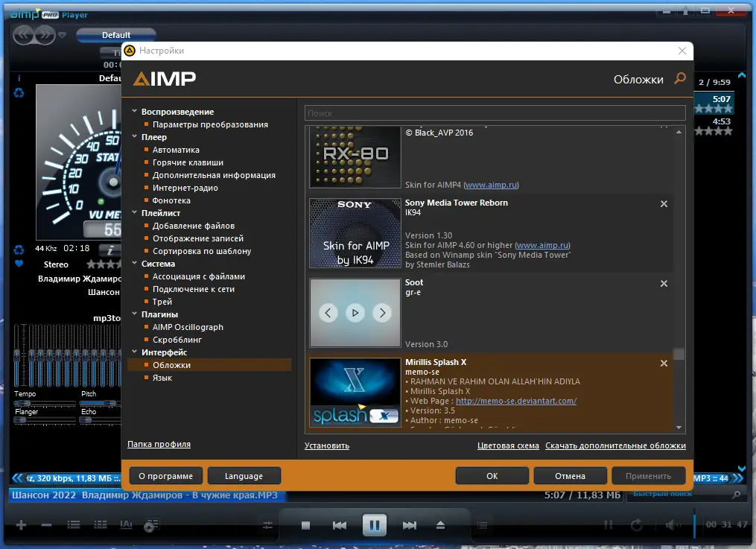Select Язык in the settings tree

coord(162,378)
